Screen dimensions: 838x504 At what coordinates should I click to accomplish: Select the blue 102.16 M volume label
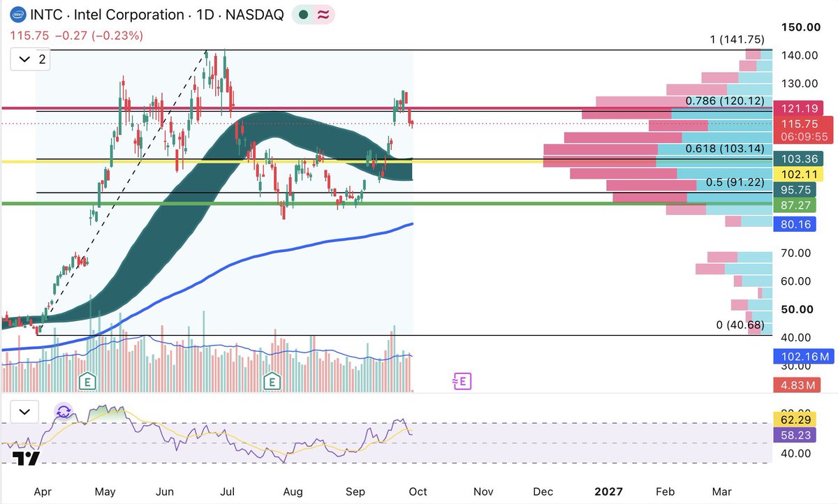click(802, 357)
